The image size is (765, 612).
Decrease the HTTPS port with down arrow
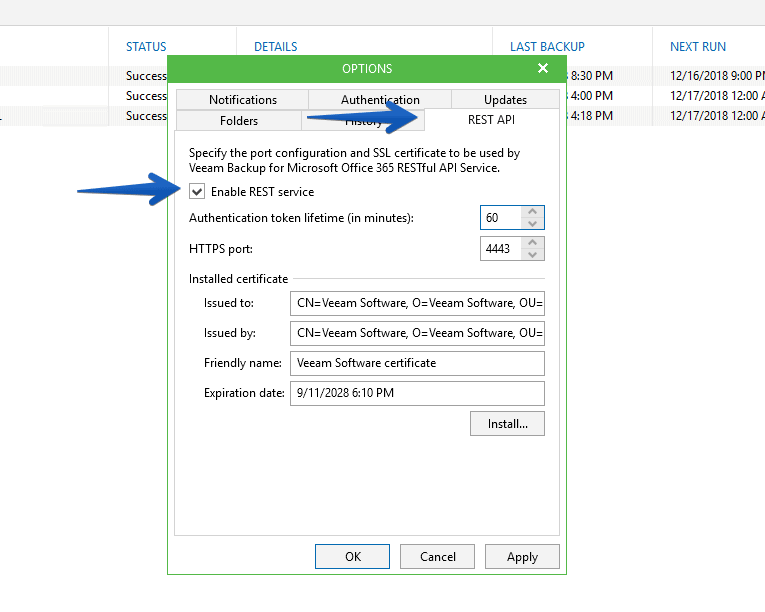point(532,254)
